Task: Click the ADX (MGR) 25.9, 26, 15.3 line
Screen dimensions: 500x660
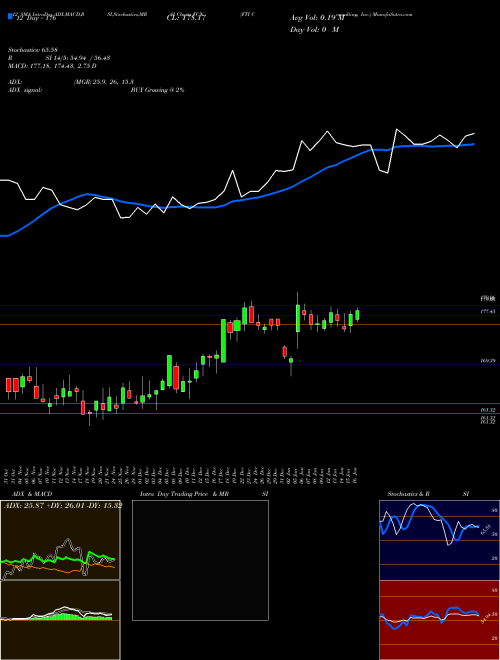Action: (71, 82)
